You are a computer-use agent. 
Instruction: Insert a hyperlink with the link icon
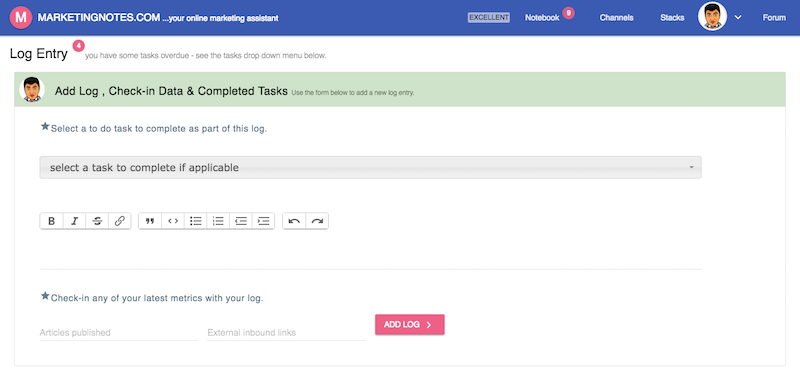(x=119, y=221)
